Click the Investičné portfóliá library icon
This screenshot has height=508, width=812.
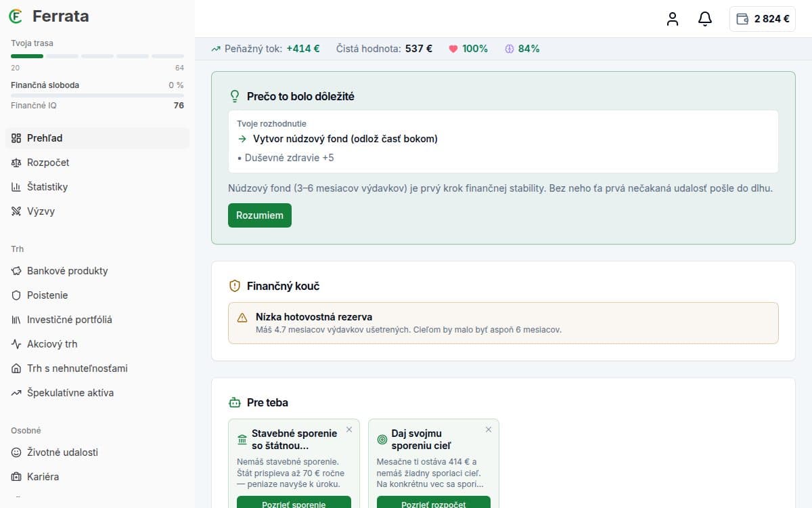click(x=16, y=320)
